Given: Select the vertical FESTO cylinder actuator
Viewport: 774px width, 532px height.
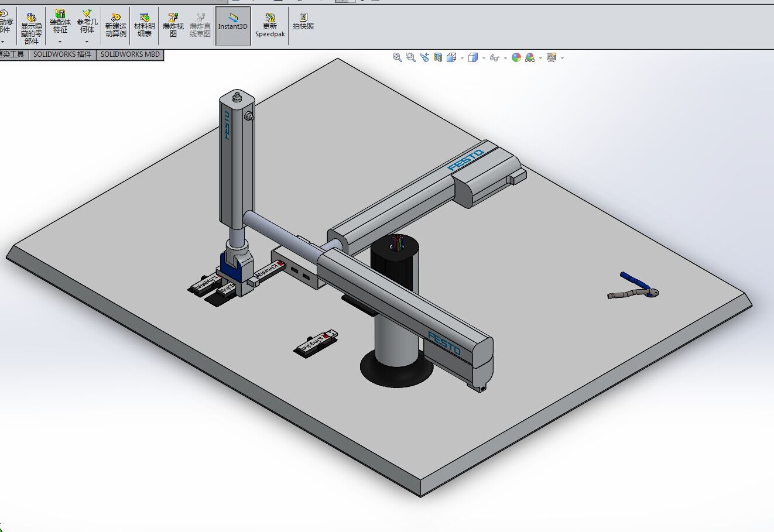Looking at the screenshot, I should click(x=237, y=162).
